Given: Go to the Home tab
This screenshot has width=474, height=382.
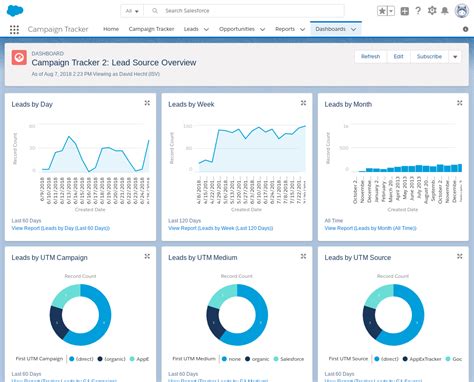Looking at the screenshot, I should pos(111,29).
